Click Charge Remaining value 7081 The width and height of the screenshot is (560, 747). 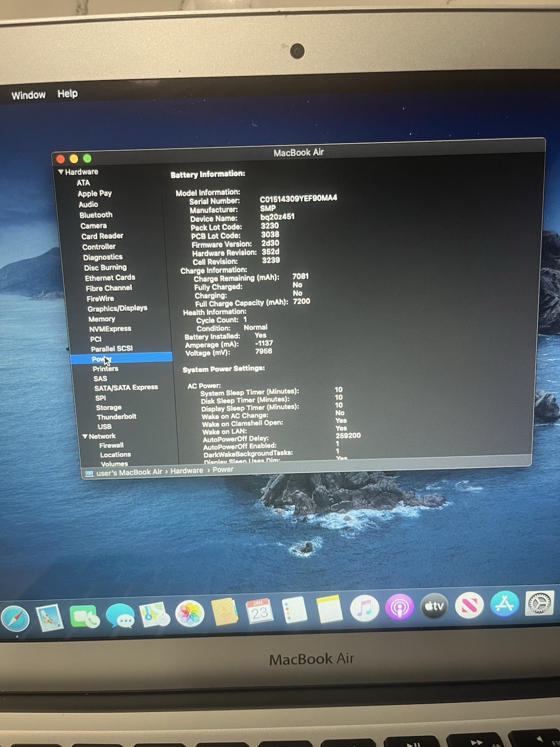point(301,276)
